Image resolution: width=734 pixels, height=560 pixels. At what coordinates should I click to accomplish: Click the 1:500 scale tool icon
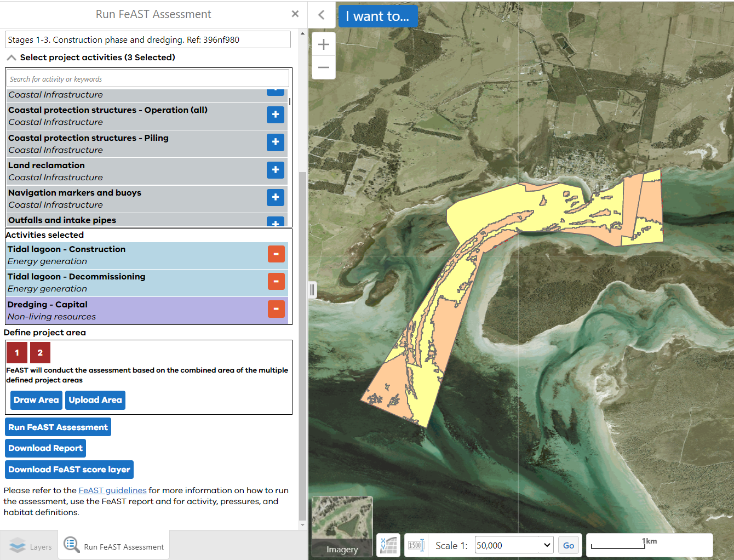click(x=416, y=545)
